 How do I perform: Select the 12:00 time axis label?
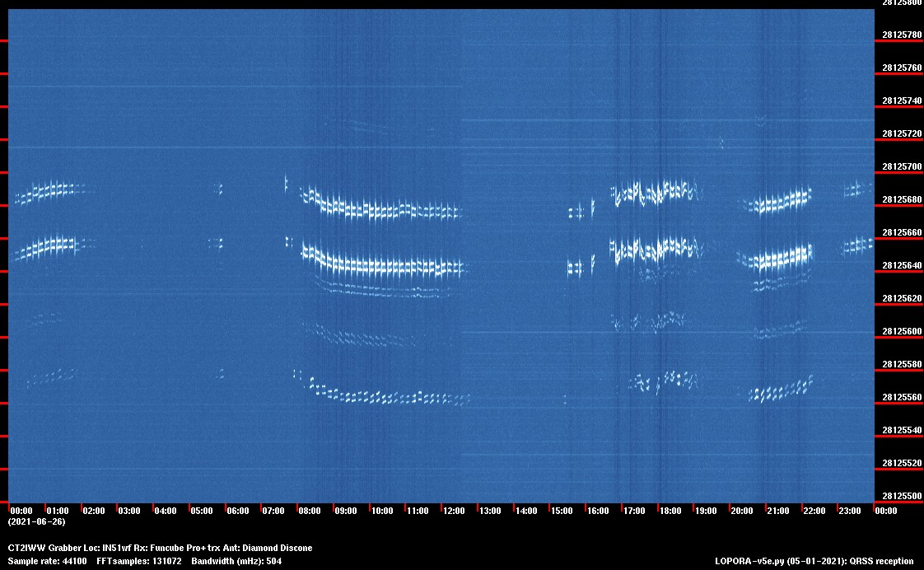click(x=454, y=511)
